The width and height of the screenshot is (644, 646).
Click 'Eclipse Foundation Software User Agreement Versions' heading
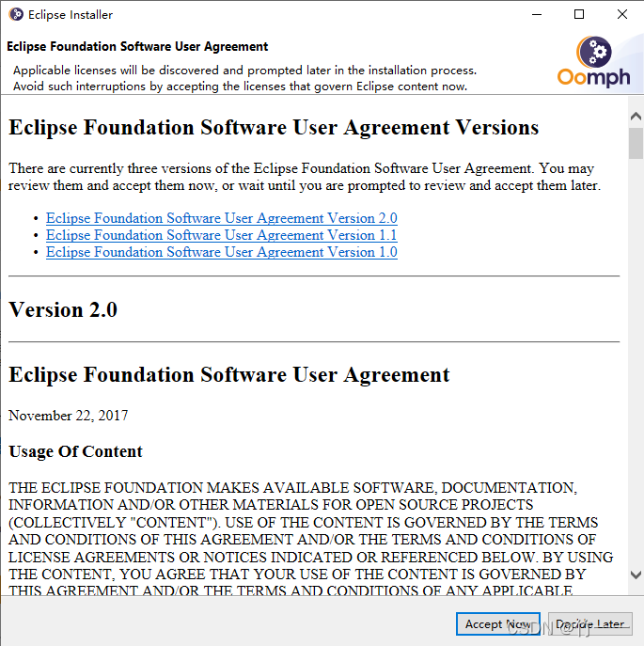(274, 127)
